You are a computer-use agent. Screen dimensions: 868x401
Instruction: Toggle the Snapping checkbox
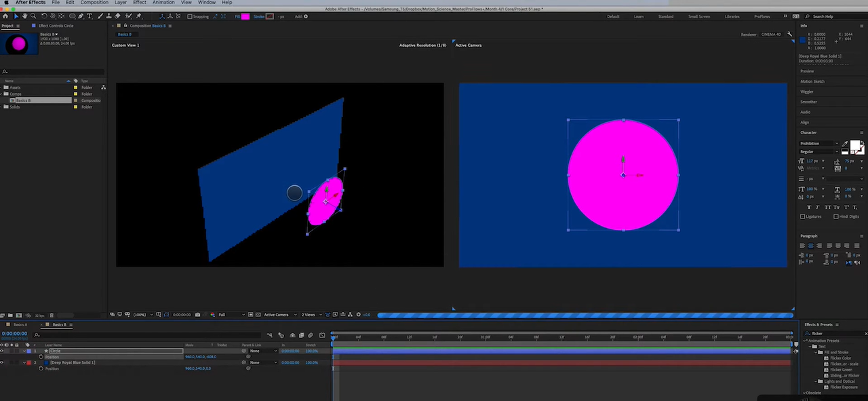click(x=190, y=16)
